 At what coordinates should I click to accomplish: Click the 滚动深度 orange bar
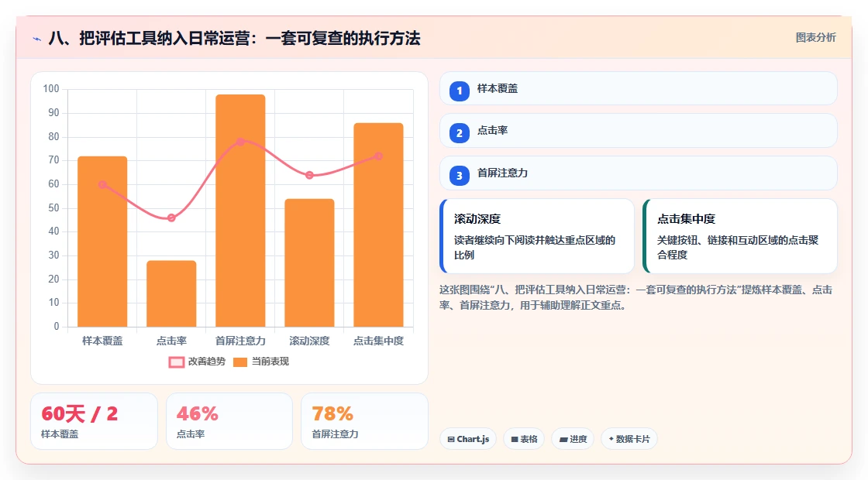point(309,262)
